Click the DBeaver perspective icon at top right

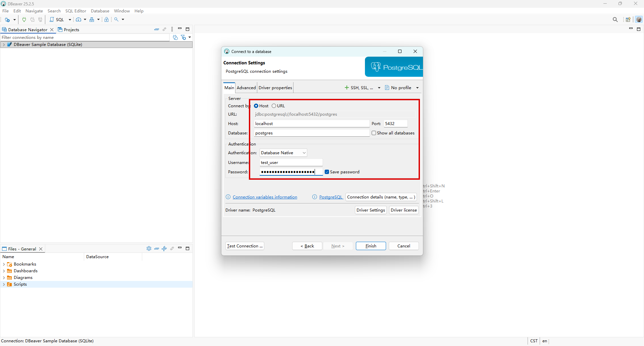(639, 19)
